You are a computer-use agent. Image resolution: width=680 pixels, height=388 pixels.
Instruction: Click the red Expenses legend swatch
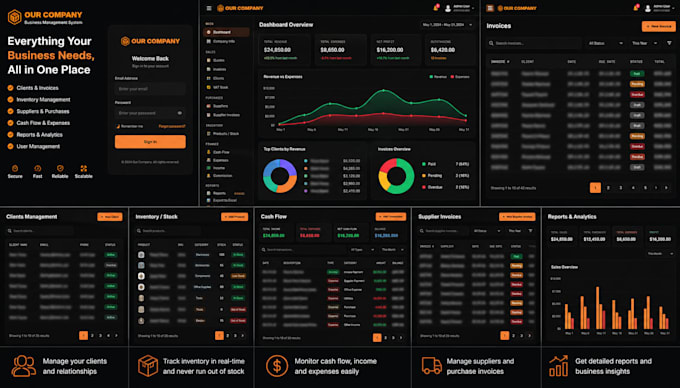[452, 77]
